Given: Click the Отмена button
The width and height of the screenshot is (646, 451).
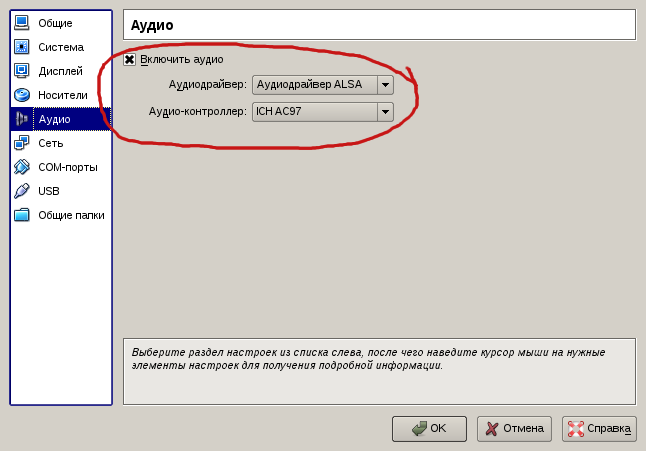Looking at the screenshot, I should (x=514, y=429).
